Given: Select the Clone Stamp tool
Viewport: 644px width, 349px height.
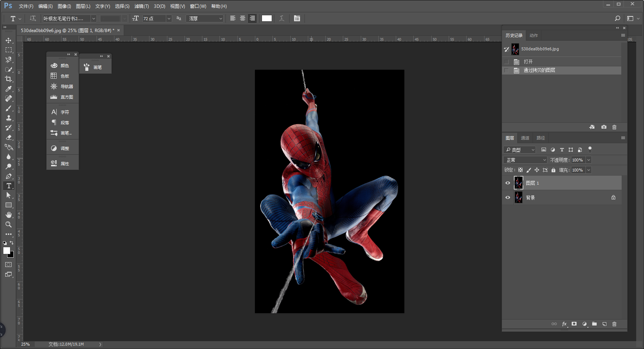Looking at the screenshot, I should (x=8, y=118).
